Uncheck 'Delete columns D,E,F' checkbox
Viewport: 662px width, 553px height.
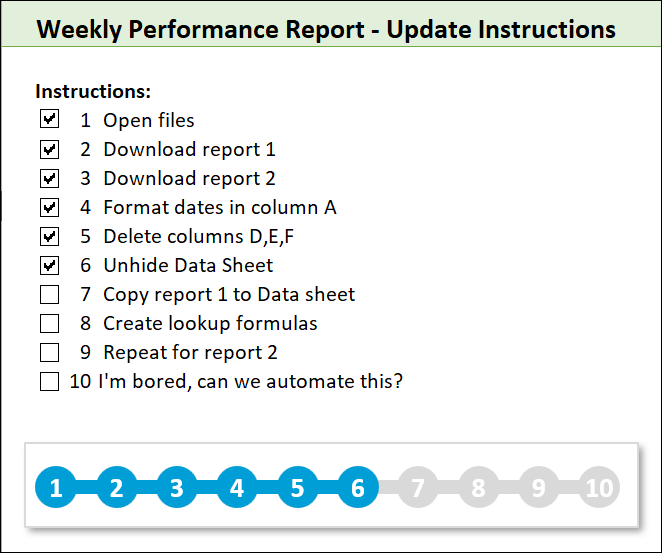click(x=49, y=237)
